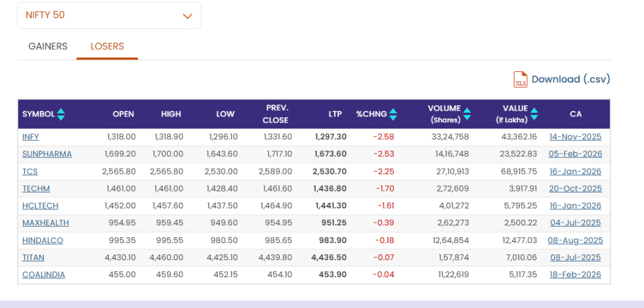The width and height of the screenshot is (644, 308).
Task: Switch to the GAINERS tab
Action: click(48, 47)
